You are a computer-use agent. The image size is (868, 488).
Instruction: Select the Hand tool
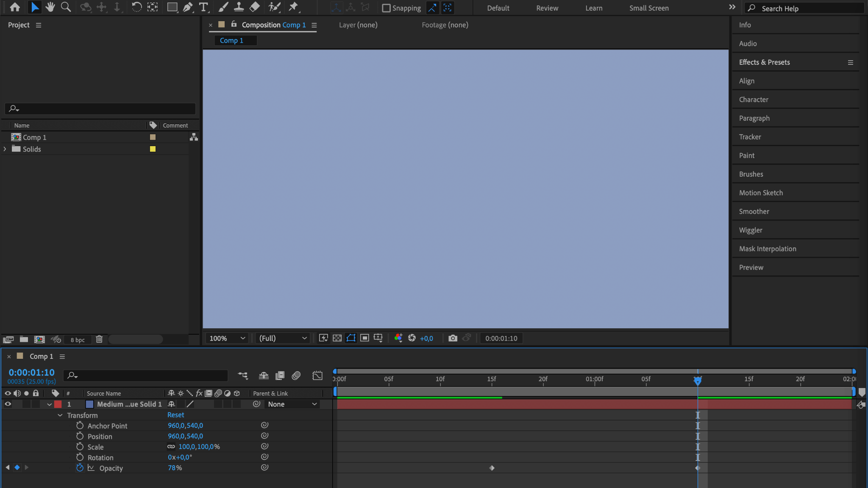pyautogui.click(x=50, y=7)
